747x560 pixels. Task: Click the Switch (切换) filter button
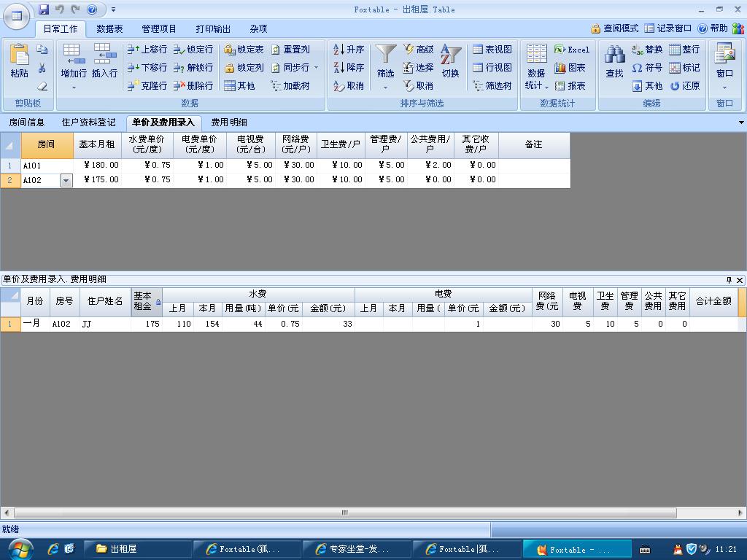(451, 61)
